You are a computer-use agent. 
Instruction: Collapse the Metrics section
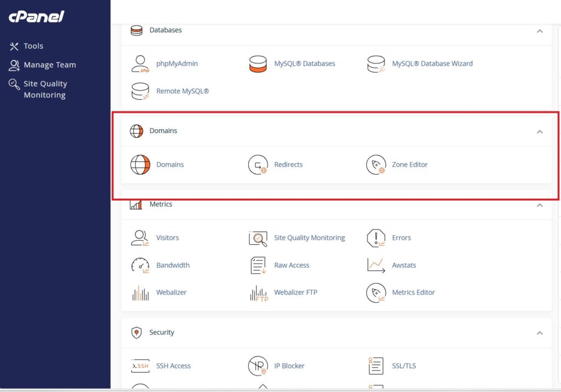click(540, 205)
